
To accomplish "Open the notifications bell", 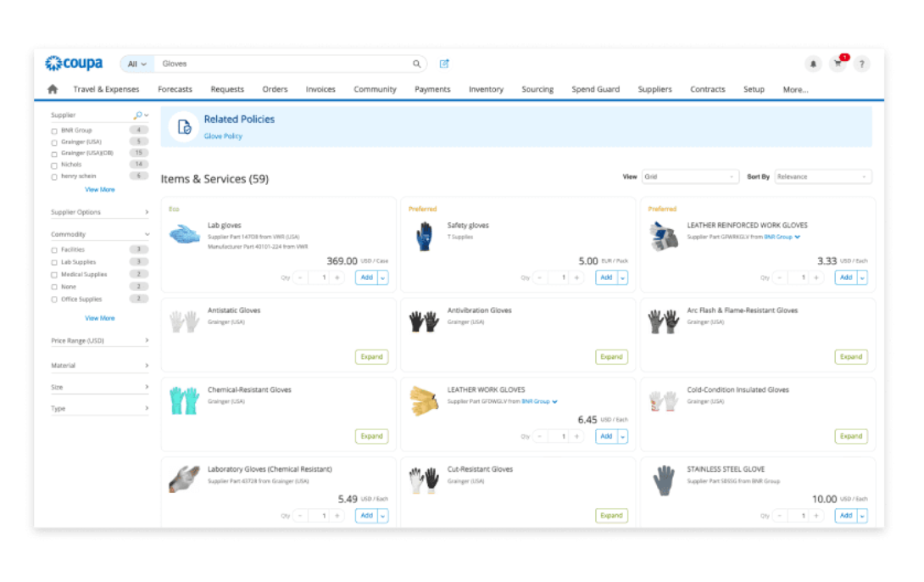I will point(813,64).
